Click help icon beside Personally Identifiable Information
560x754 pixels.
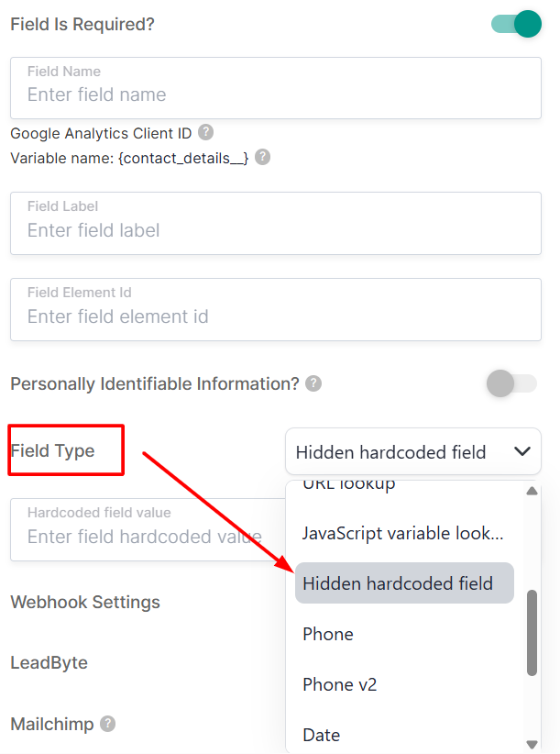pos(313,383)
